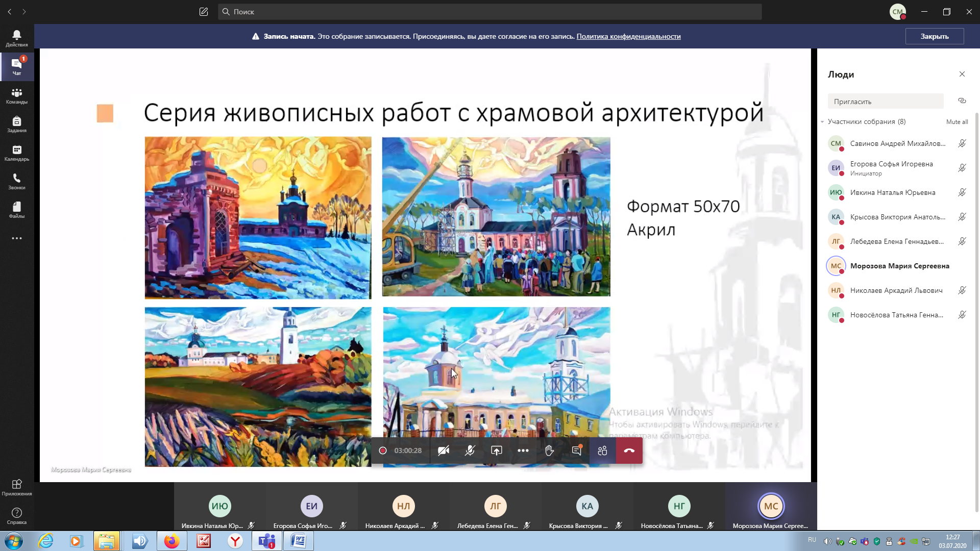The width and height of the screenshot is (980, 551).
Task: Click the search field (Поиск)
Action: (490, 12)
